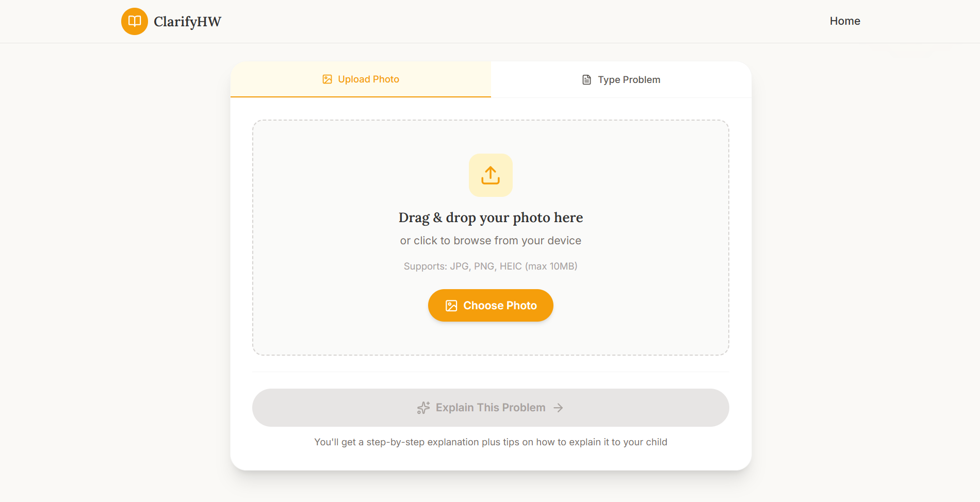Click the blank header area beside Home
Screen dimensions: 980x502
(516, 21)
